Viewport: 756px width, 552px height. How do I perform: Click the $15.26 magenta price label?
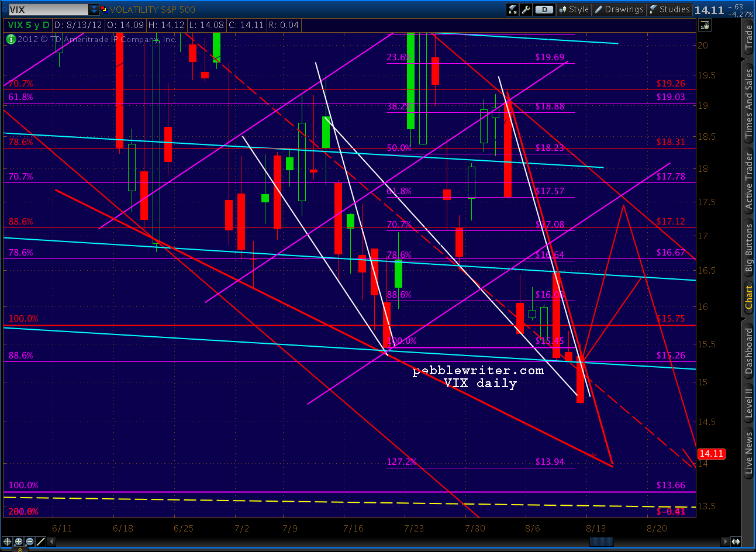click(671, 356)
